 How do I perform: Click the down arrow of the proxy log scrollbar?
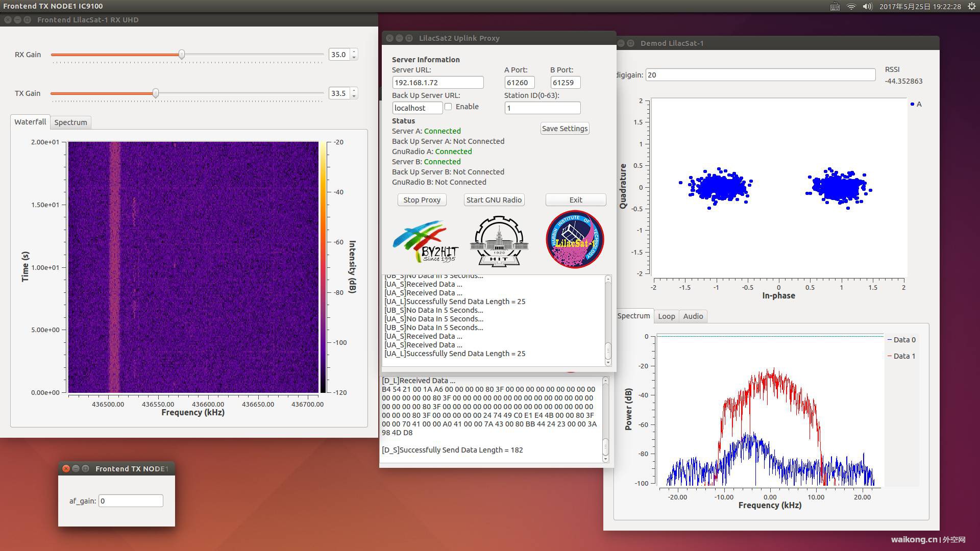click(608, 362)
